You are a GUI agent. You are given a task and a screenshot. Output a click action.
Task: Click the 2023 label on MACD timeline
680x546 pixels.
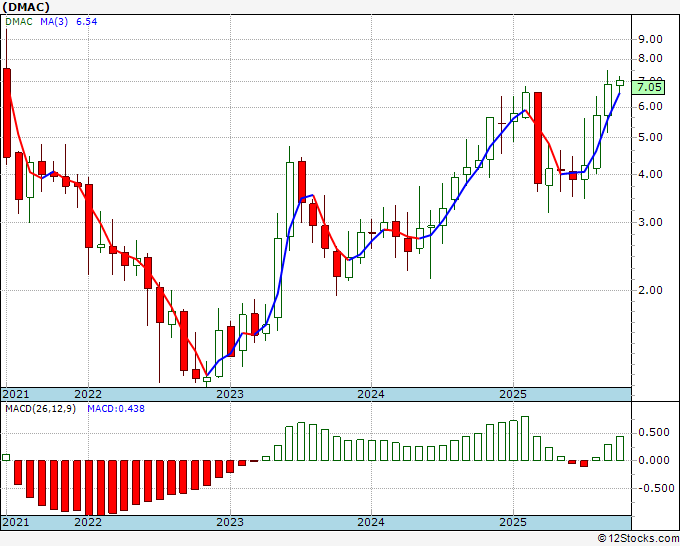click(230, 522)
